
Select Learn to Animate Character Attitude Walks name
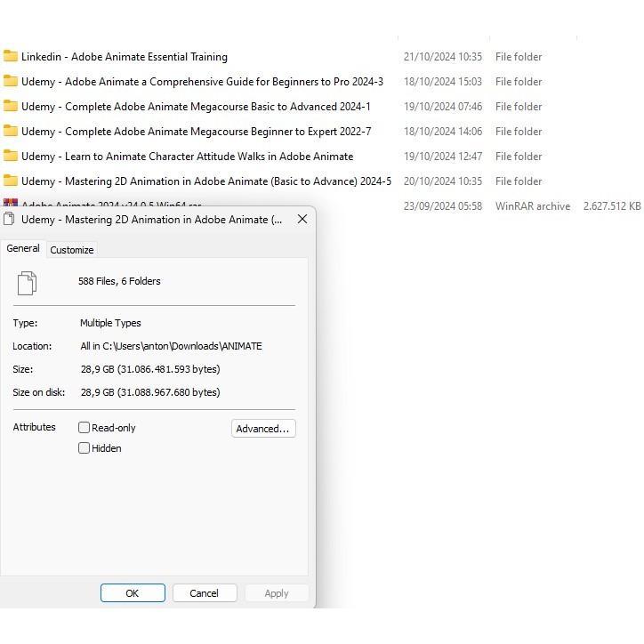(188, 157)
